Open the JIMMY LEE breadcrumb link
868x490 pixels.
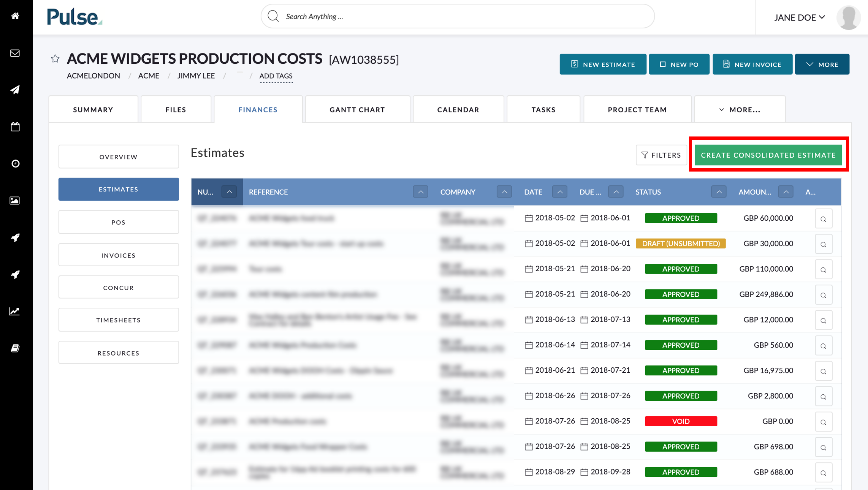[x=196, y=76]
